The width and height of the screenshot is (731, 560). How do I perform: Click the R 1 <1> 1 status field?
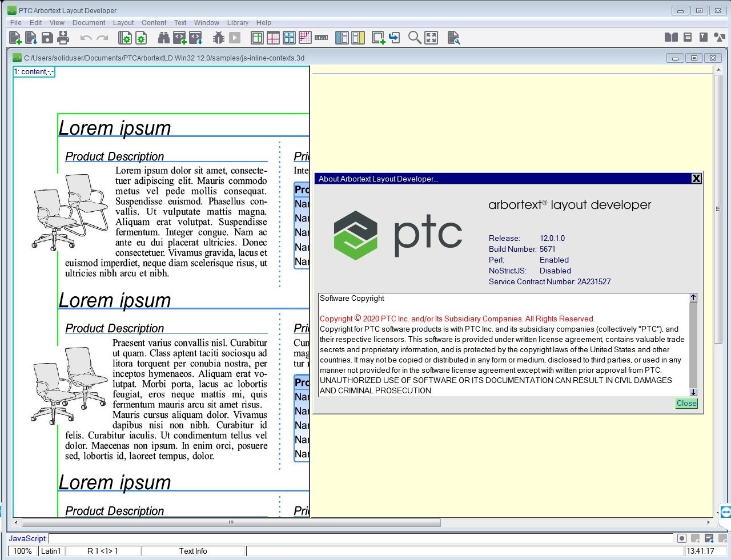(103, 551)
